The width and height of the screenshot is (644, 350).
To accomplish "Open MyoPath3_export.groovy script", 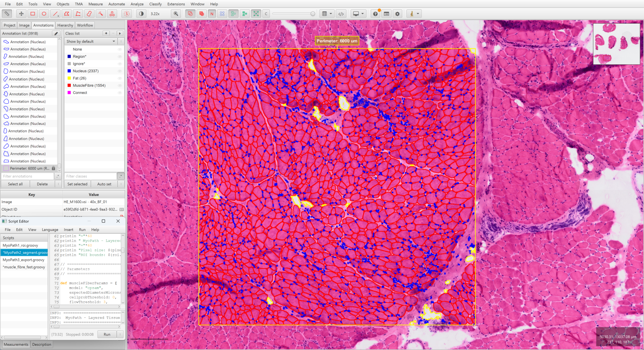I will pyautogui.click(x=24, y=260).
